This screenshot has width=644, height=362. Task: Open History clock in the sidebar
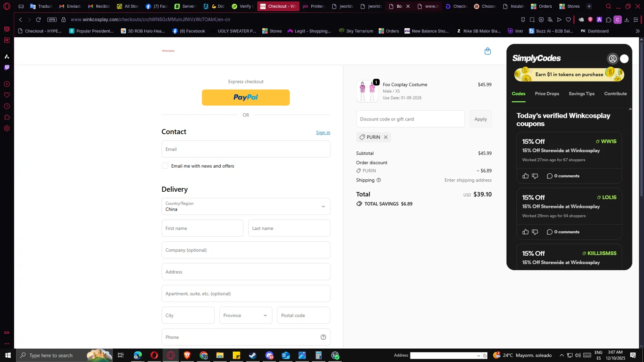[7, 106]
